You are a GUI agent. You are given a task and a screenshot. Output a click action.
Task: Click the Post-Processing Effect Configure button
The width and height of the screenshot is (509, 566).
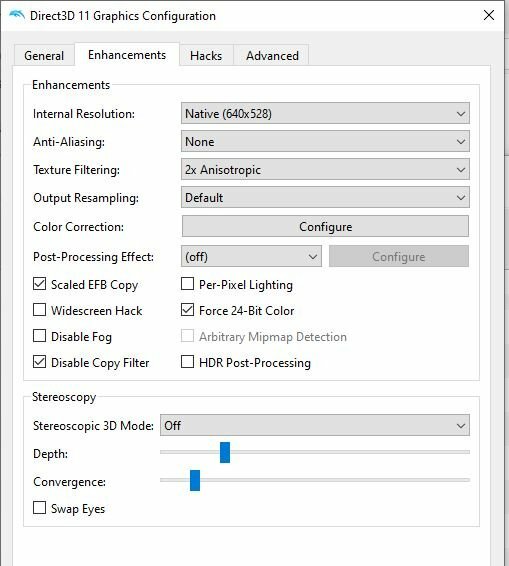click(x=399, y=257)
